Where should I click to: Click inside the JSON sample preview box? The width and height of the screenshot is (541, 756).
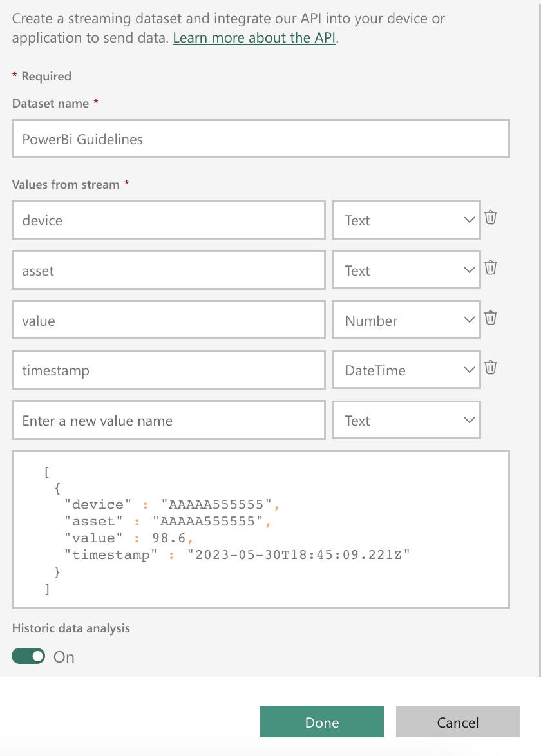pyautogui.click(x=261, y=529)
